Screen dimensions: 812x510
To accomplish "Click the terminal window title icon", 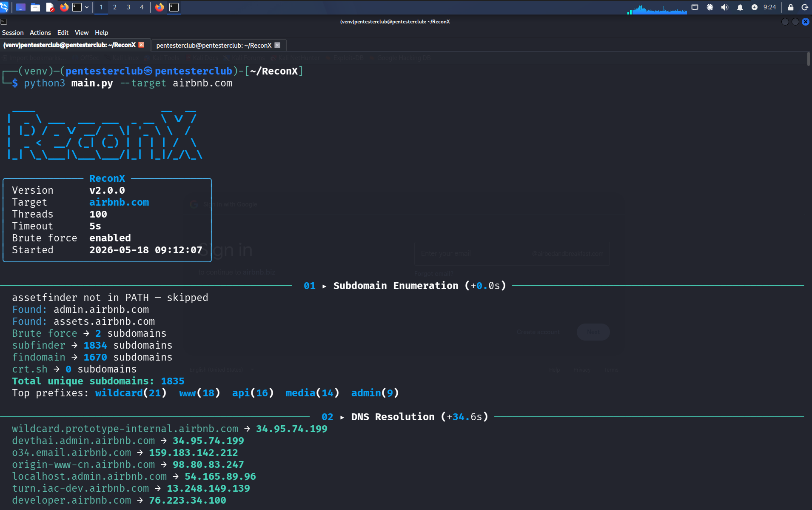I will (x=4, y=22).
